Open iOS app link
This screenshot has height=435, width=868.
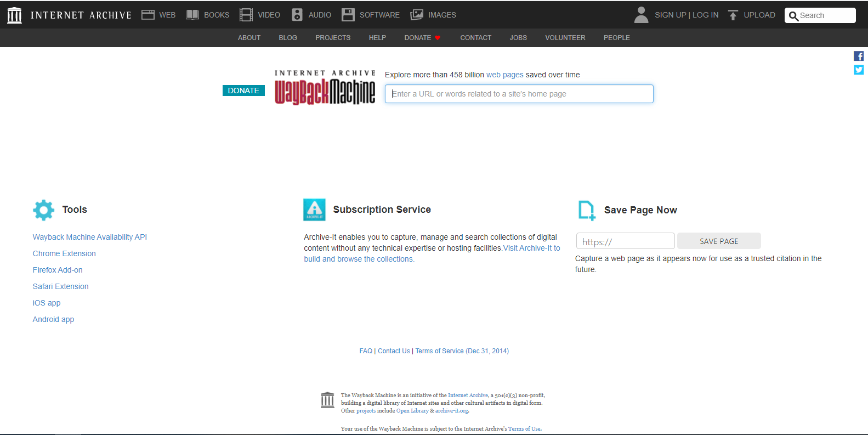(x=47, y=303)
